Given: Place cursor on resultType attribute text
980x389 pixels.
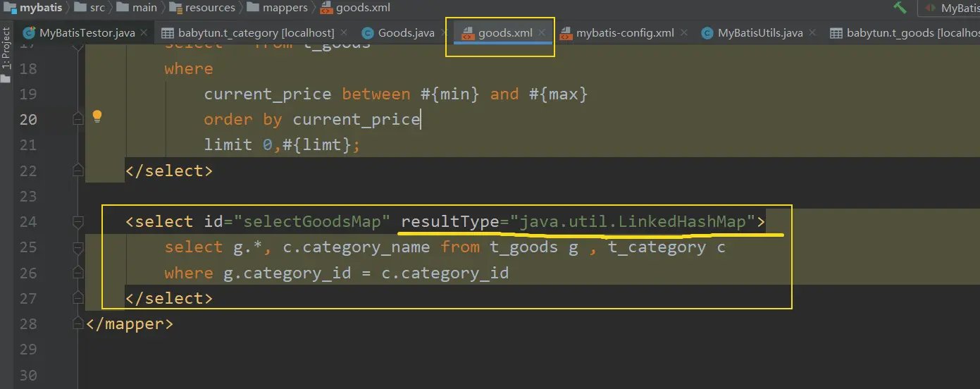Looking at the screenshot, I should pos(450,222).
